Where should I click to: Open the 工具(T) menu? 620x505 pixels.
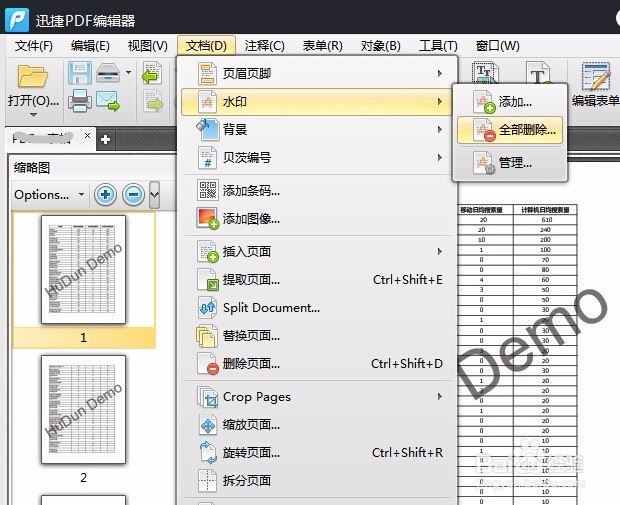pos(438,46)
